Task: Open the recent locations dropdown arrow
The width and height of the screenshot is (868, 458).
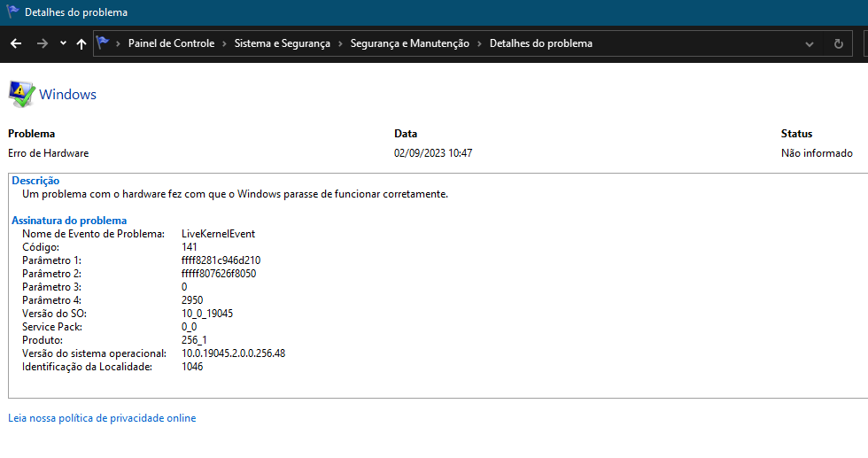Action: pos(63,43)
